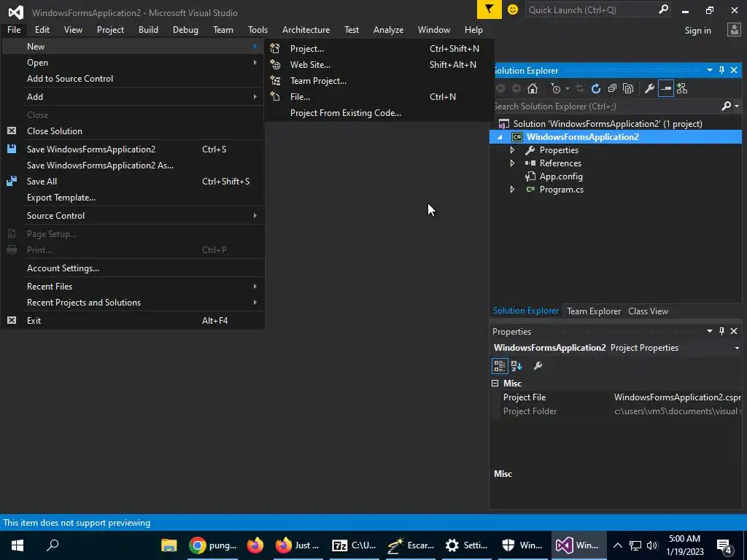Viewport: 747px width, 560px height.
Task: Click the Sign in link
Action: coord(697,31)
